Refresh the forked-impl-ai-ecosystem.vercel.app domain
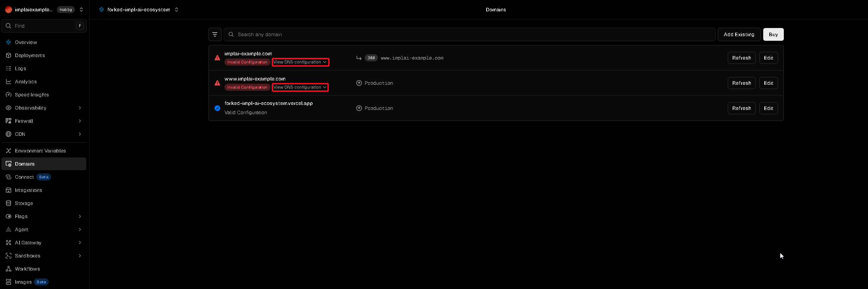This screenshot has width=868, height=289. coord(742,108)
